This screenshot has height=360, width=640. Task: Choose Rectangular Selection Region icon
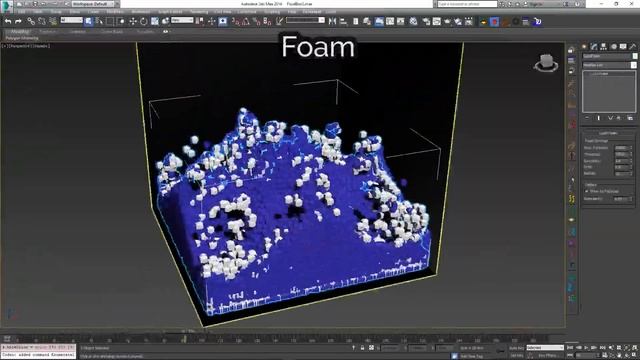[x=110, y=21]
